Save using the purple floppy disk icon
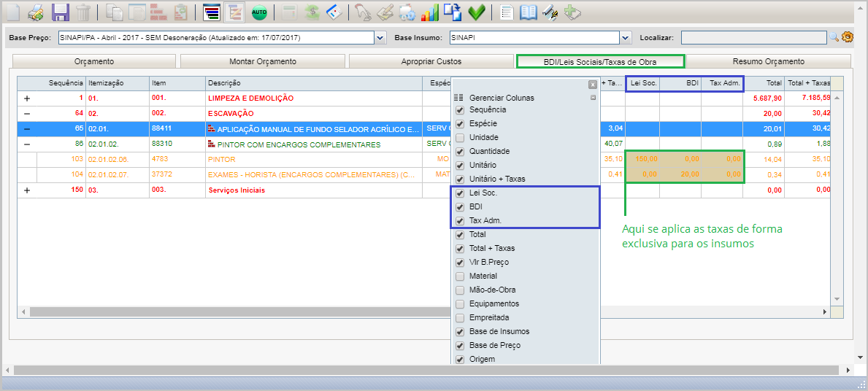Viewport: 868px width, 391px height. coord(60,12)
